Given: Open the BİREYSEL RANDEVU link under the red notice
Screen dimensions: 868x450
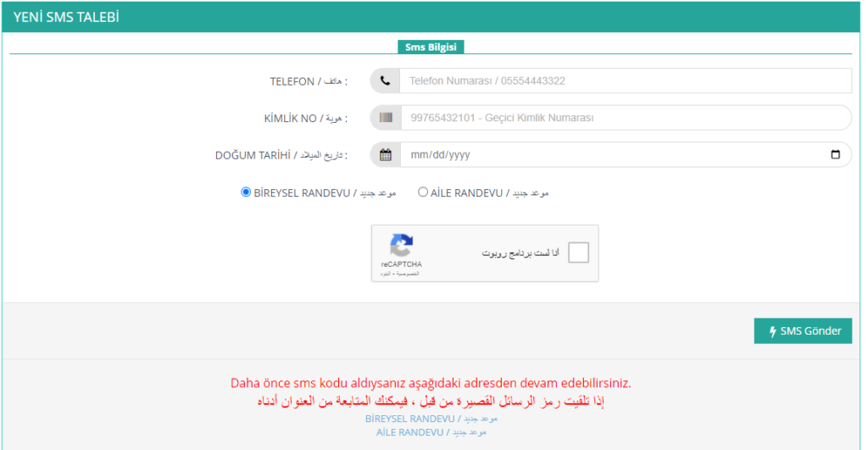Looking at the screenshot, I should click(x=409, y=419).
